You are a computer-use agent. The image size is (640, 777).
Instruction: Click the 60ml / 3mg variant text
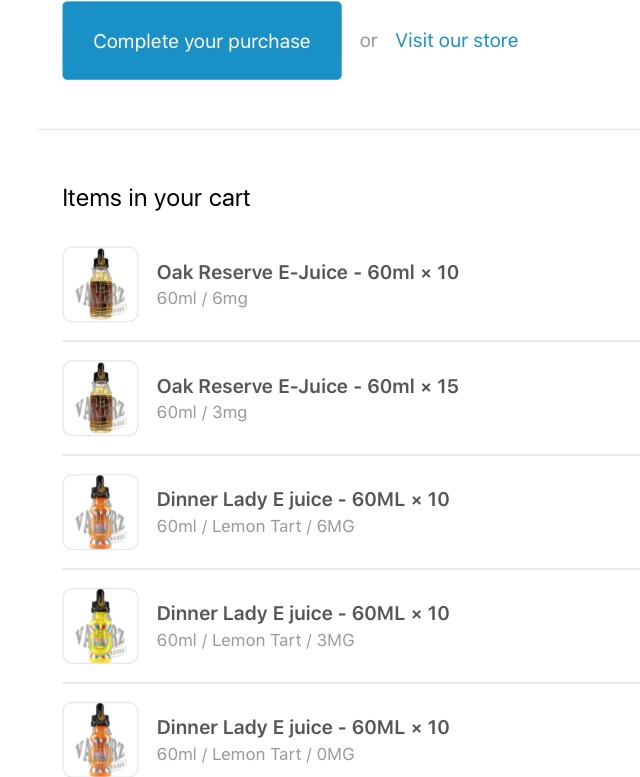tap(202, 412)
